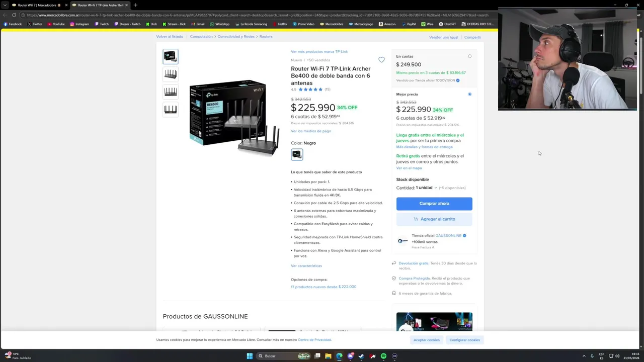Viewport: 644px width, 362px height.
Task: Open Discord from the taskbar
Action: 350,356
